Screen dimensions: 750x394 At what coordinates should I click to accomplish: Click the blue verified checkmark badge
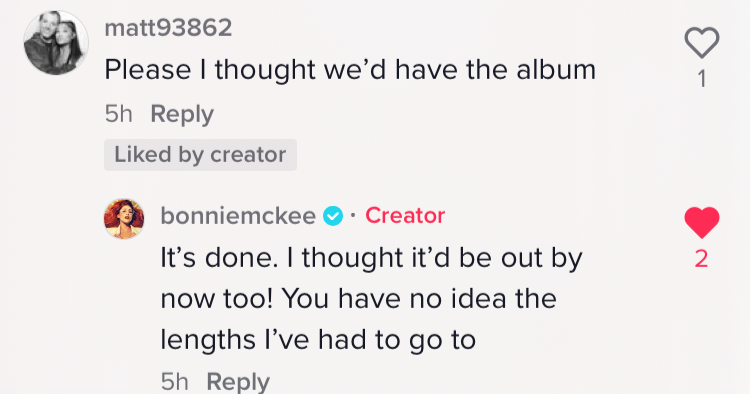pos(333,216)
